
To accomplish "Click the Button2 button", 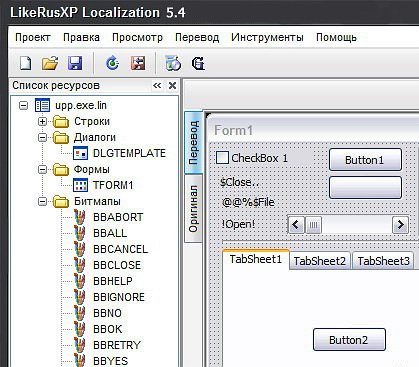I will coord(349,340).
